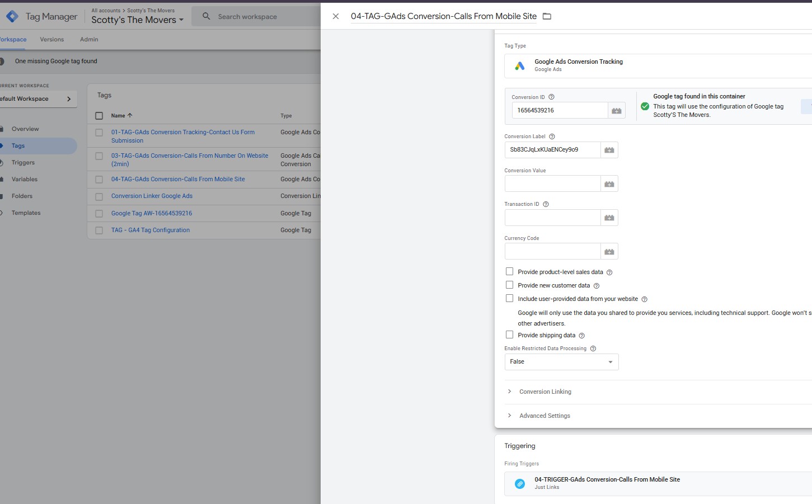This screenshot has width=812, height=504.
Task: Click the Google Ads logo in Tag Type
Action: coord(520,66)
